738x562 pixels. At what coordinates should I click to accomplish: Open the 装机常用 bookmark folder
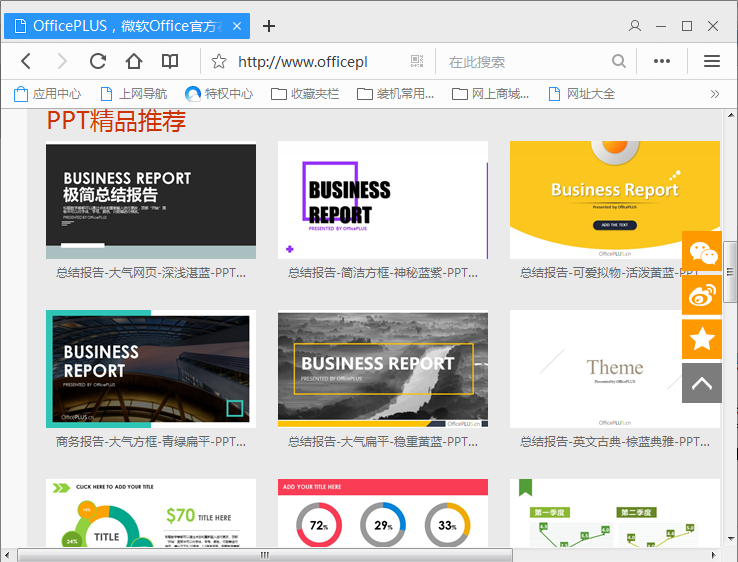(x=396, y=94)
